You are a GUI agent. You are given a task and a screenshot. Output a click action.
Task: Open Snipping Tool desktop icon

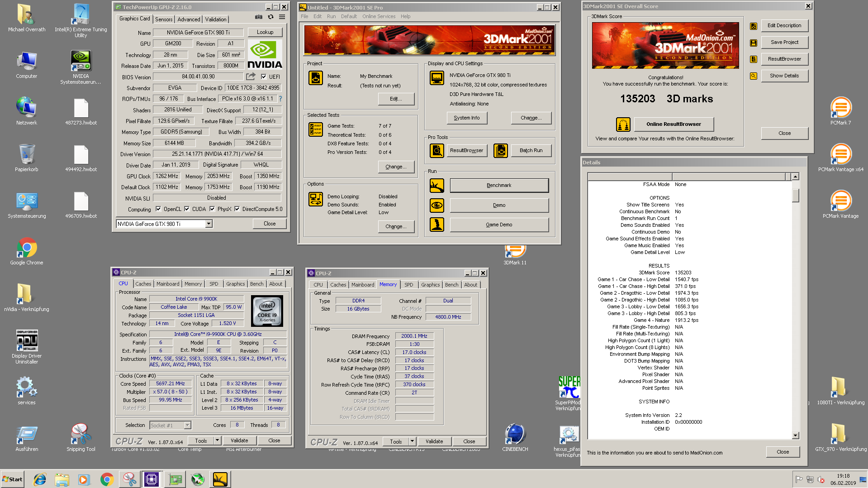81,437
